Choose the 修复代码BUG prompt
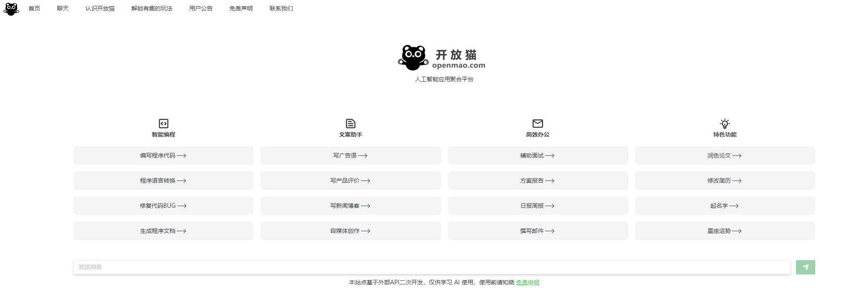The width and height of the screenshot is (868, 297). 163,206
